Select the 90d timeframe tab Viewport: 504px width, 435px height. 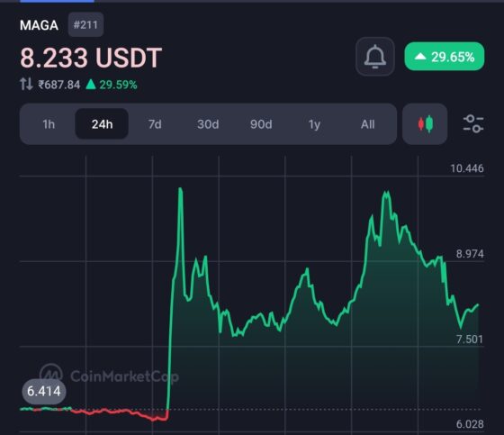click(261, 124)
